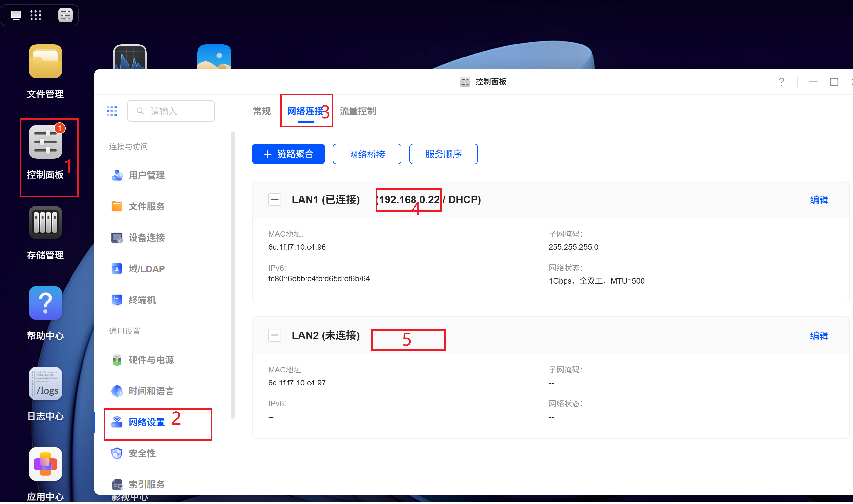
Task: Open the resource monitor desktop icon
Action: [x=130, y=57]
